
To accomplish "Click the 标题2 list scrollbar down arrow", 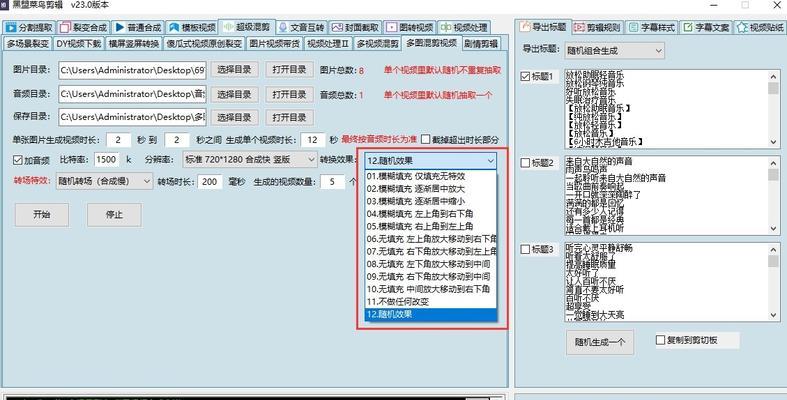I will [x=773, y=228].
